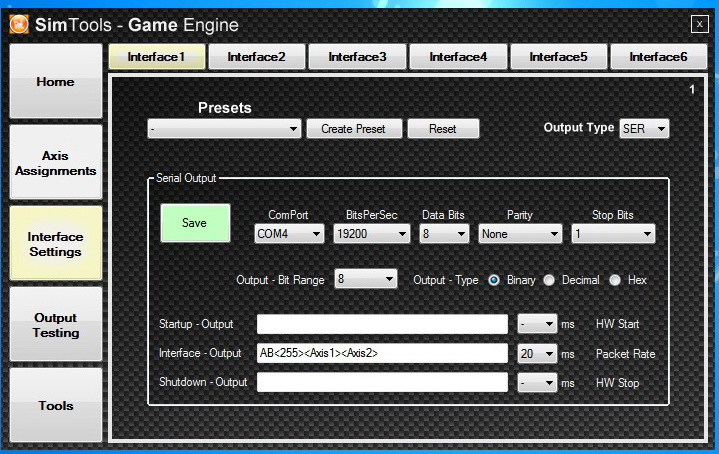The image size is (719, 454).
Task: Click the interface number 1 indicator
Action: [692, 89]
